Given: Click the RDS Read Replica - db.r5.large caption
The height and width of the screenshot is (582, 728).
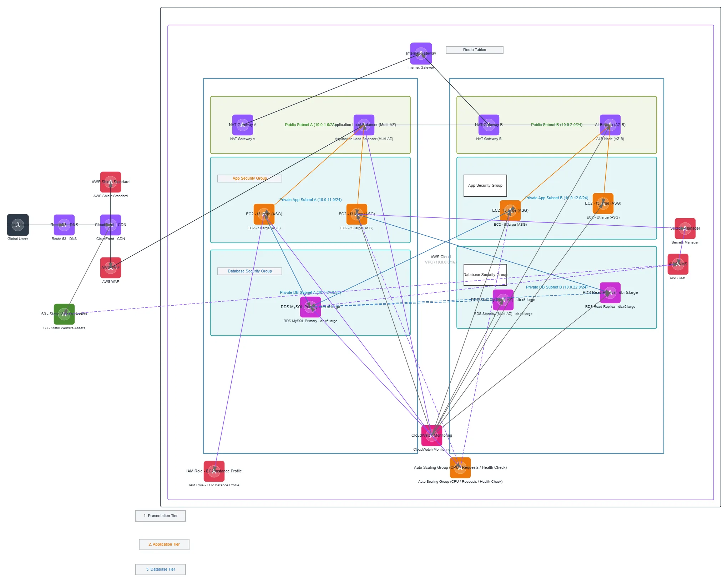Looking at the screenshot, I should coord(610,307).
